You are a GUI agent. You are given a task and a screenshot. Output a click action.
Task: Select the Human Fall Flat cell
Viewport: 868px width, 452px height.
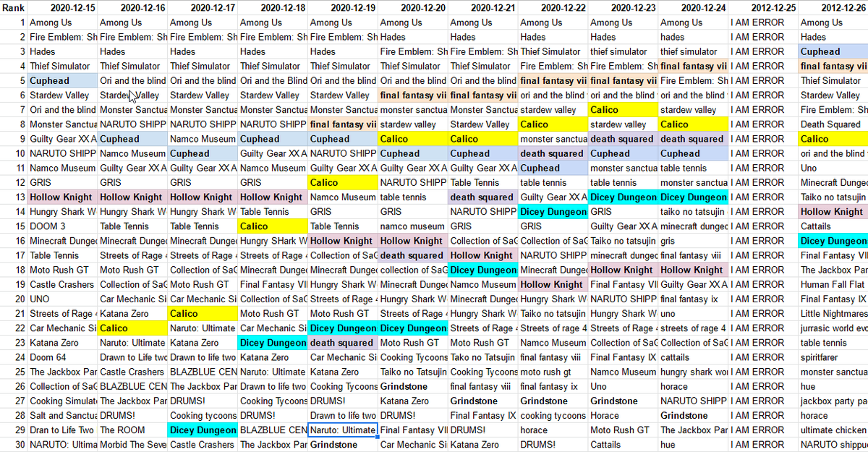tap(833, 284)
